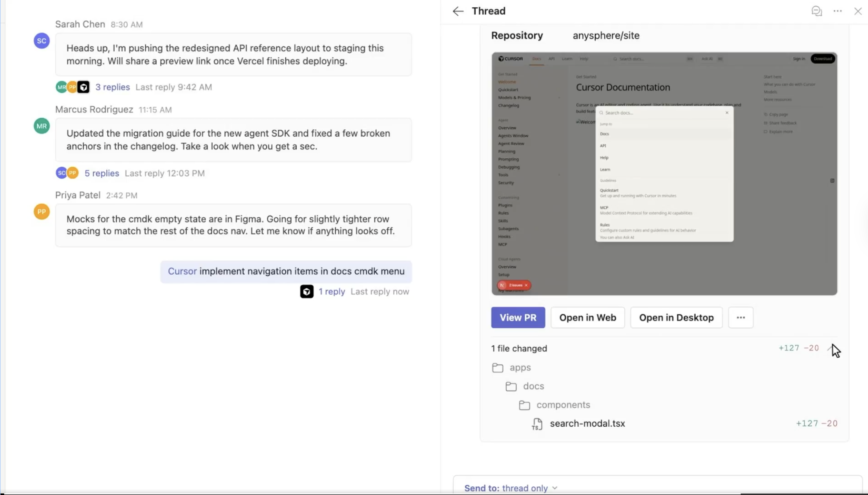This screenshot has height=495, width=868.
Task: Click Cursor bot avatar beside 1 reply
Action: click(x=307, y=291)
